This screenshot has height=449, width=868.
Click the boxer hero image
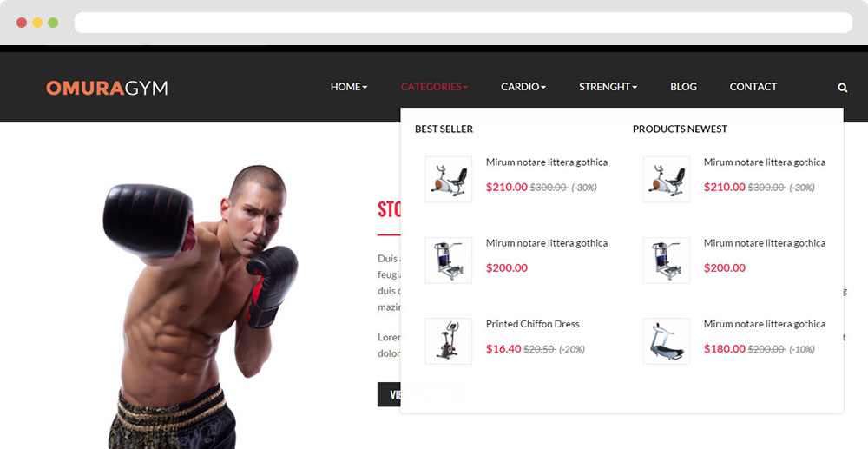coord(201,307)
